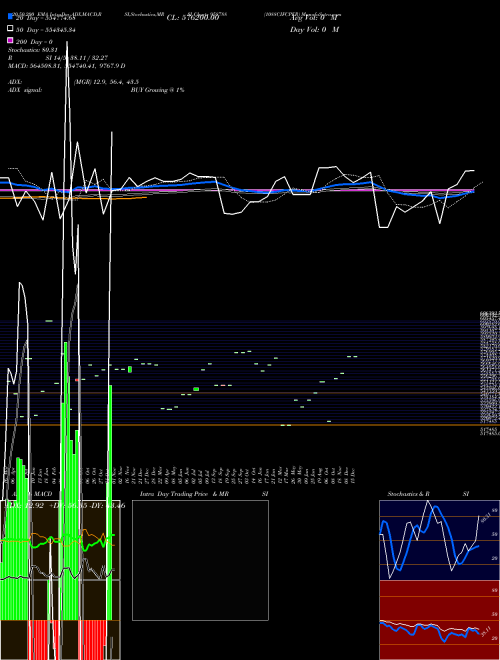
Task: Open the red RSI chart panel
Action: pyautogui.click(x=439, y=620)
